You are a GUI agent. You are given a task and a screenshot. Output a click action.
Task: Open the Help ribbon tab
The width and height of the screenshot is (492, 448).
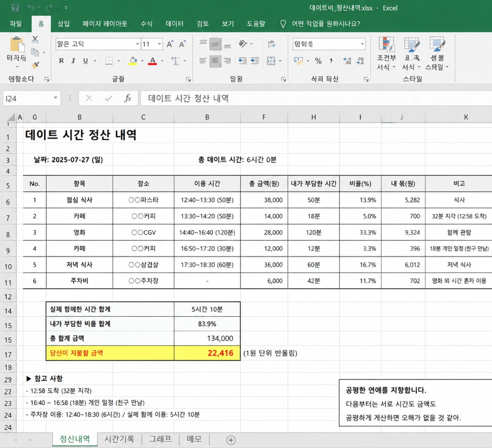[256, 24]
